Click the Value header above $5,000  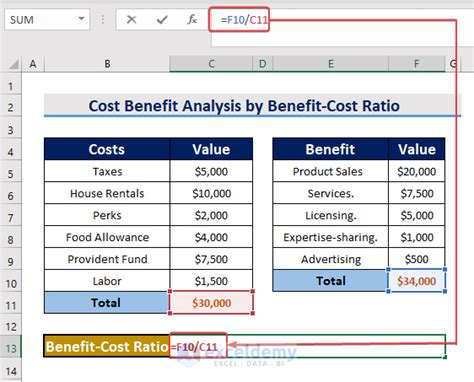[x=211, y=149]
